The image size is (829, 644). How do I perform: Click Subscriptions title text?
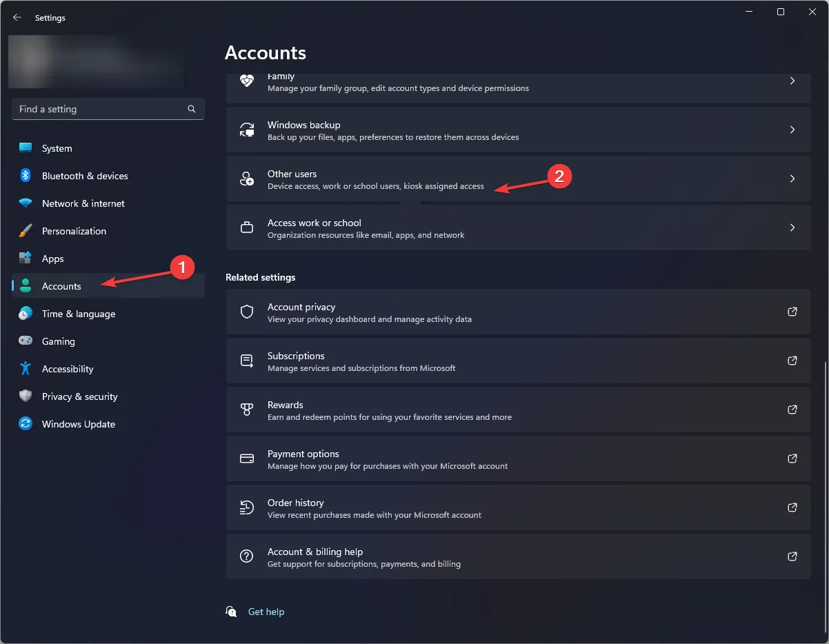296,356
